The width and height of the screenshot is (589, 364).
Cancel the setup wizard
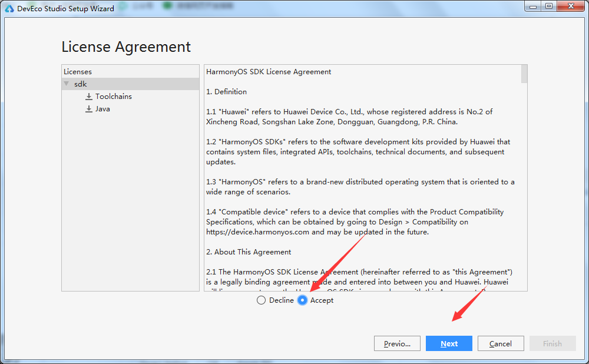[x=501, y=343]
